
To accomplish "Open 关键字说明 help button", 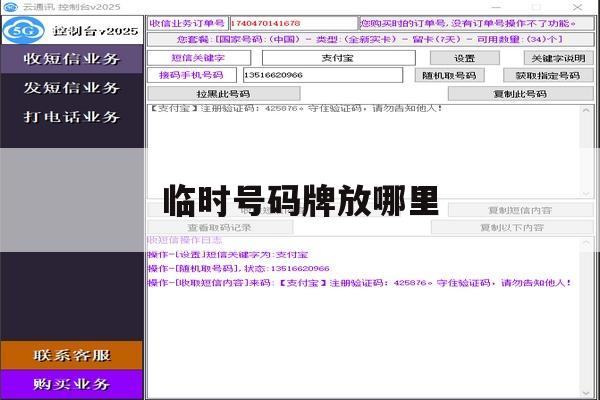I will click(x=558, y=58).
